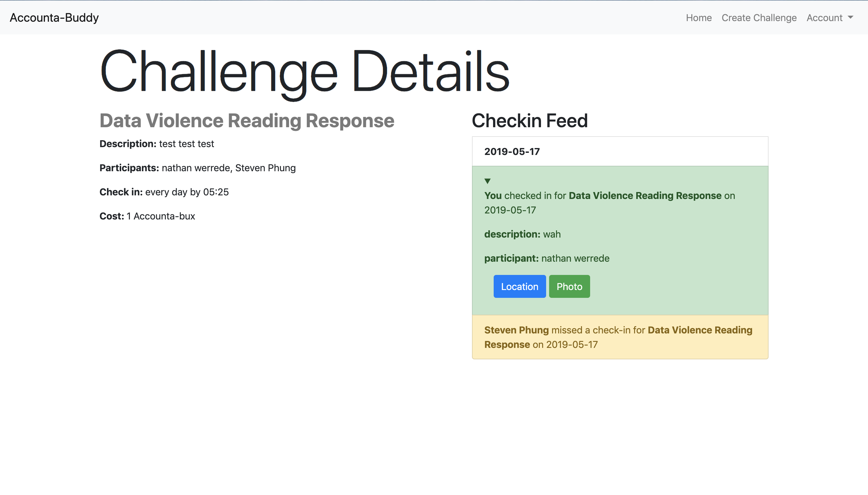Click the Account menu label
This screenshot has width=868, height=495.
pyautogui.click(x=825, y=18)
